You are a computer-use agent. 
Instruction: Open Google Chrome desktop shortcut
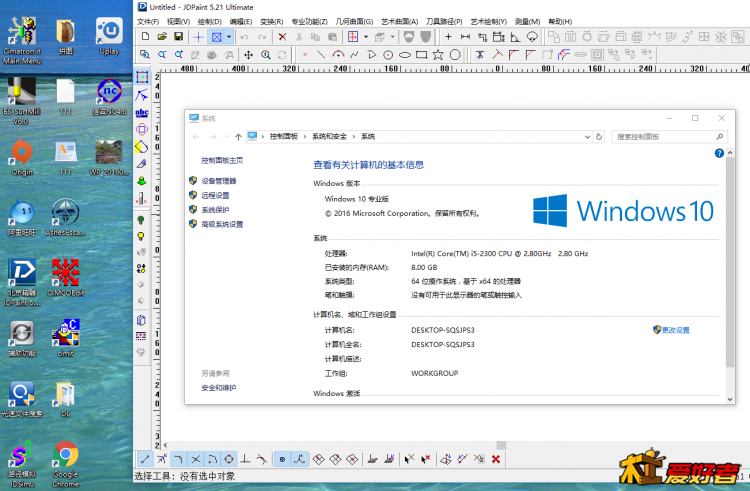pos(66,464)
